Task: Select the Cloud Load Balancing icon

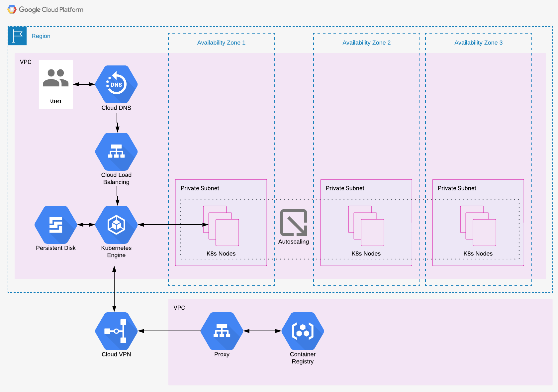Action: (x=116, y=152)
